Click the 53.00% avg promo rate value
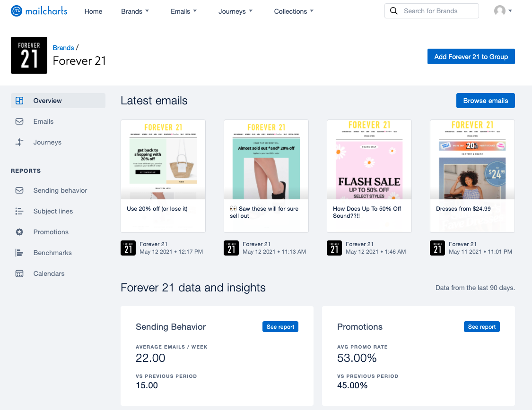The image size is (532, 410). 357,358
